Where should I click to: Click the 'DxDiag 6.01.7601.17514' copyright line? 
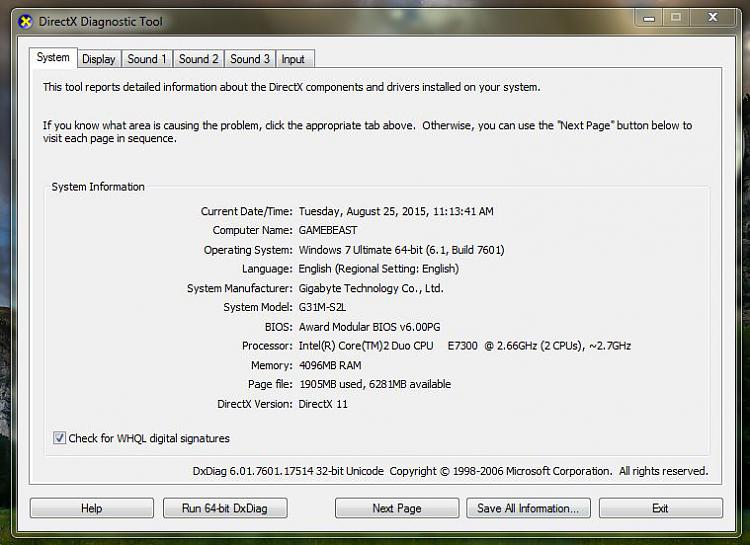pyautogui.click(x=450, y=471)
